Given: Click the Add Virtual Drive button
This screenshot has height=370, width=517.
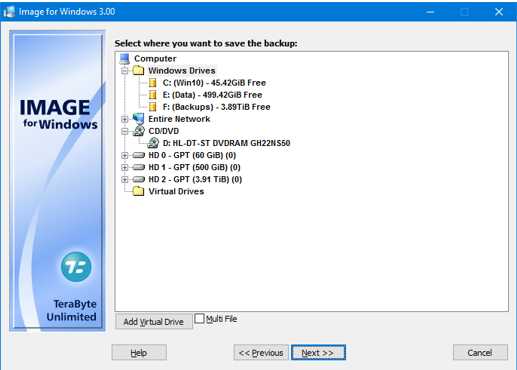Looking at the screenshot, I should pyautogui.click(x=154, y=322).
